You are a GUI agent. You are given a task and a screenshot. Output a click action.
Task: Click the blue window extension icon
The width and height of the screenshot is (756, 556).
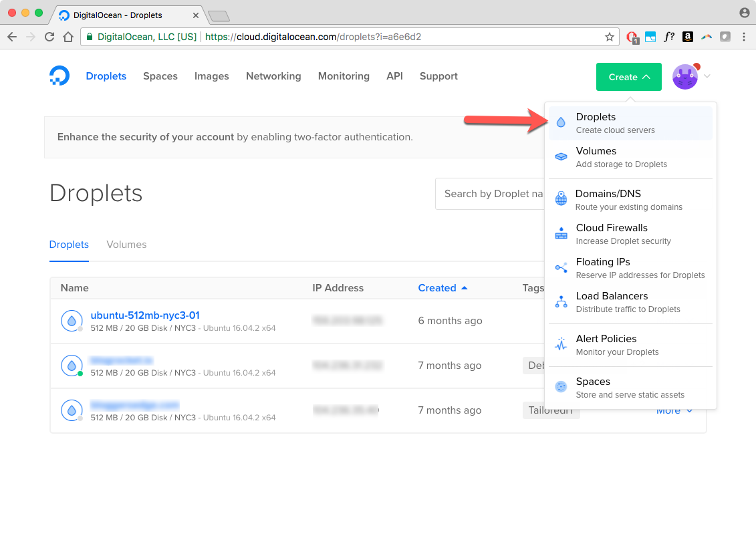(x=650, y=37)
